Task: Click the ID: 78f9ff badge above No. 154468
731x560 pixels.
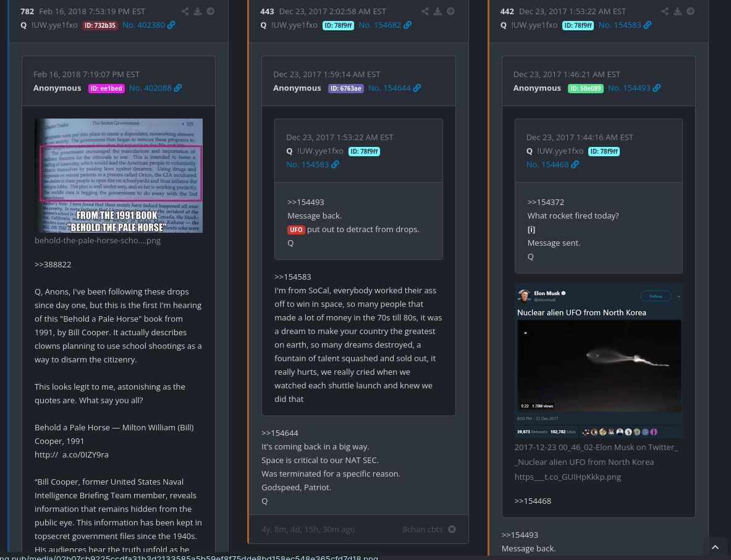Action: pos(604,151)
